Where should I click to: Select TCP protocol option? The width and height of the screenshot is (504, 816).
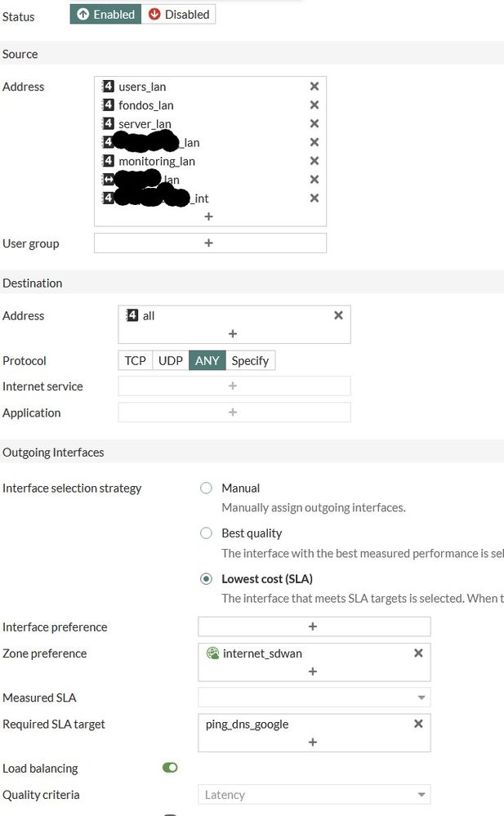135,360
